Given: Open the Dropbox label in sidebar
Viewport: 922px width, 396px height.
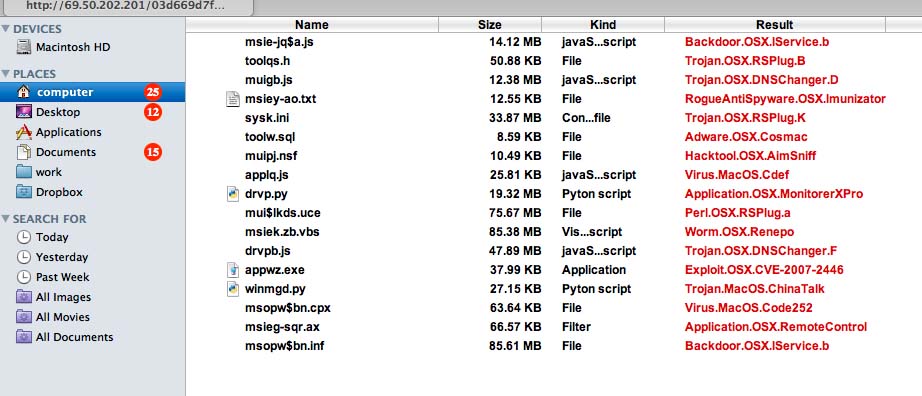Looking at the screenshot, I should [59, 192].
